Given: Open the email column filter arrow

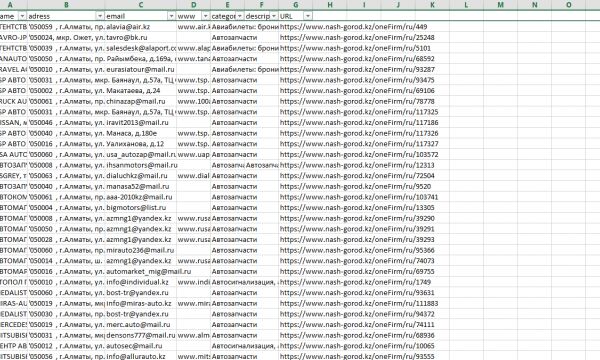Looking at the screenshot, I should tap(171, 16).
